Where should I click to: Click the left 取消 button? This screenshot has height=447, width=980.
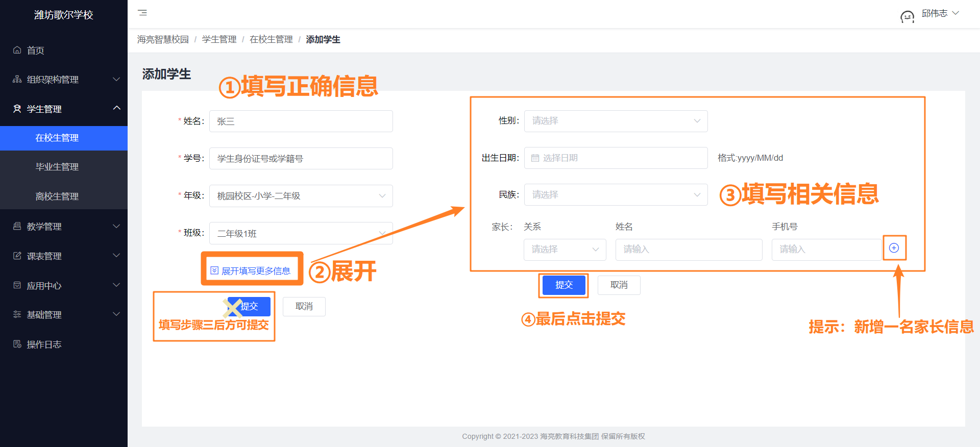(x=304, y=306)
